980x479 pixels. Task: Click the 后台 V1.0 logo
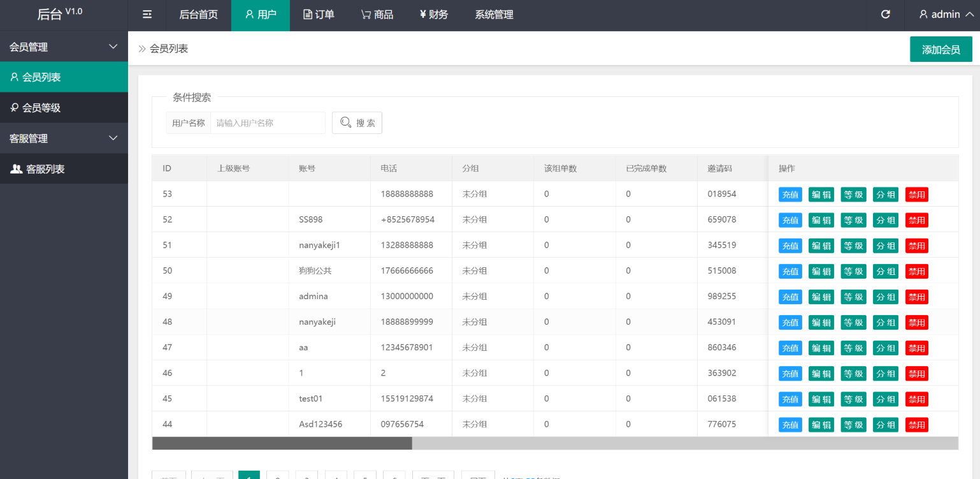pos(60,14)
